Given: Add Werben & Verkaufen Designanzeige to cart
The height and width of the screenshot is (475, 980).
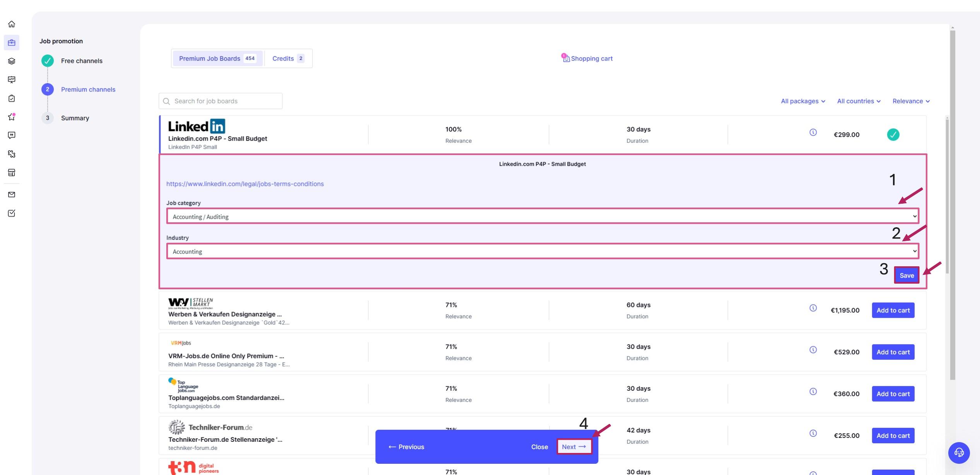Looking at the screenshot, I should 893,310.
